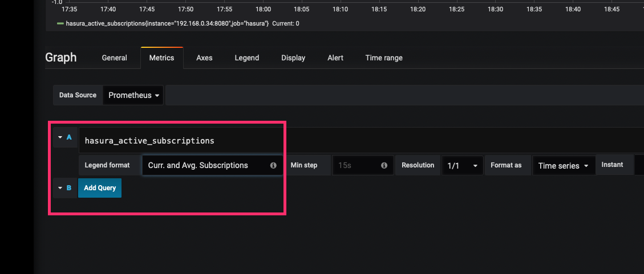Open the Format as Time series dropdown
Image resolution: width=644 pixels, height=274 pixels.
pyautogui.click(x=564, y=165)
